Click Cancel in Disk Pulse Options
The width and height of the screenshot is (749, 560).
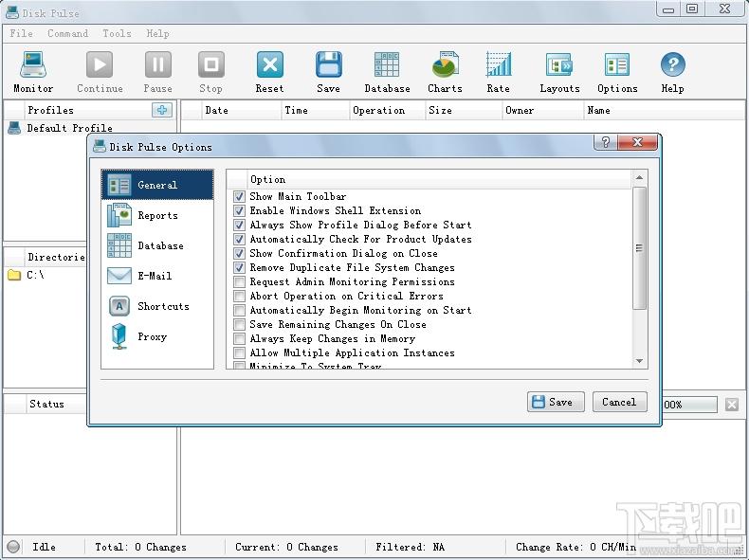click(x=619, y=402)
